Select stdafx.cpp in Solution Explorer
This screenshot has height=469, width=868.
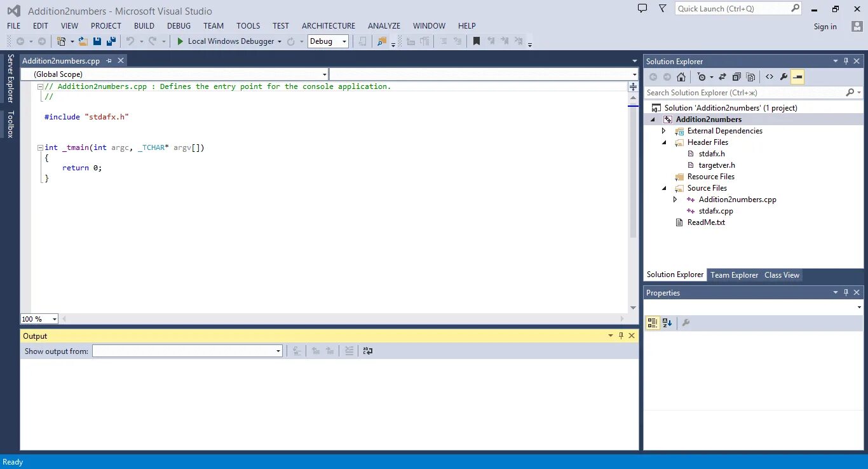coord(715,211)
